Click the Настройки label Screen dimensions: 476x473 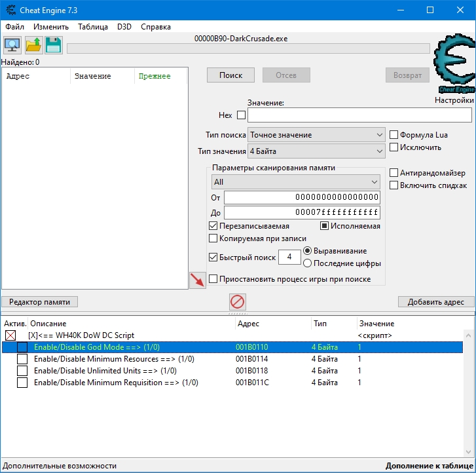tap(454, 100)
